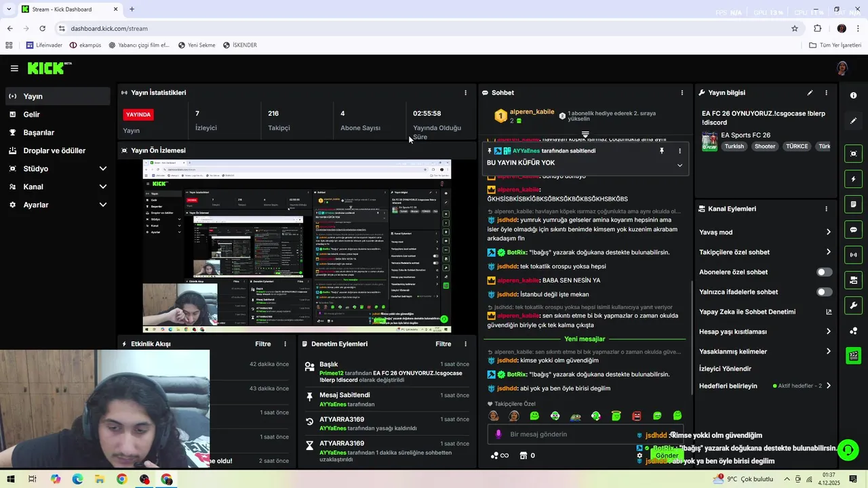This screenshot has width=868, height=488.
Task: Open the Etkinlik Akışı Filtre dropdown
Action: 263,344
